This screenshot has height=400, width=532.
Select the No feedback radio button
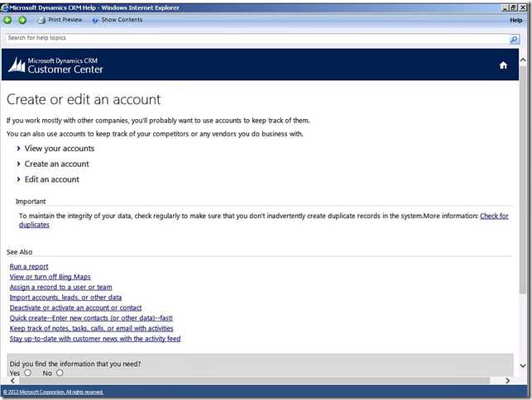click(x=60, y=373)
